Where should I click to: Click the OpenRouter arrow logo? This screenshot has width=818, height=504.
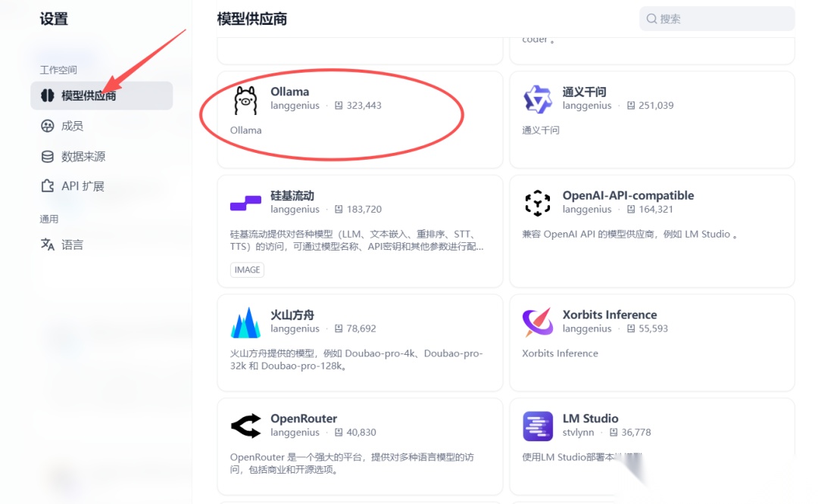pos(245,426)
